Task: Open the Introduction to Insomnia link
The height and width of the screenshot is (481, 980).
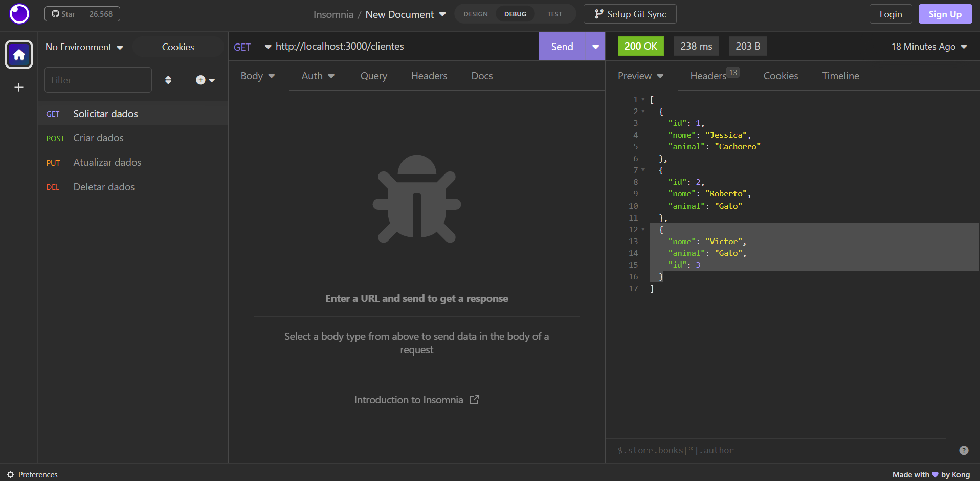Action: coord(409,399)
